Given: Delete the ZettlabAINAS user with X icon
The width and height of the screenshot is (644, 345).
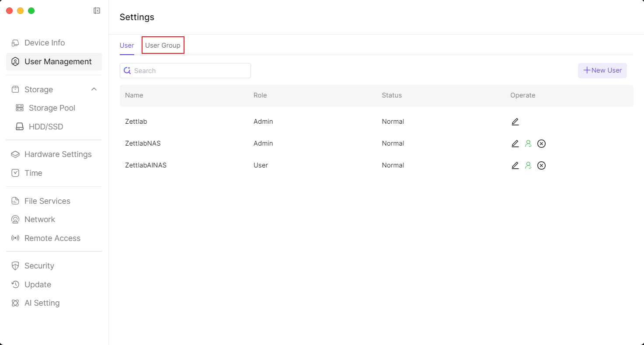Looking at the screenshot, I should click(x=541, y=165).
